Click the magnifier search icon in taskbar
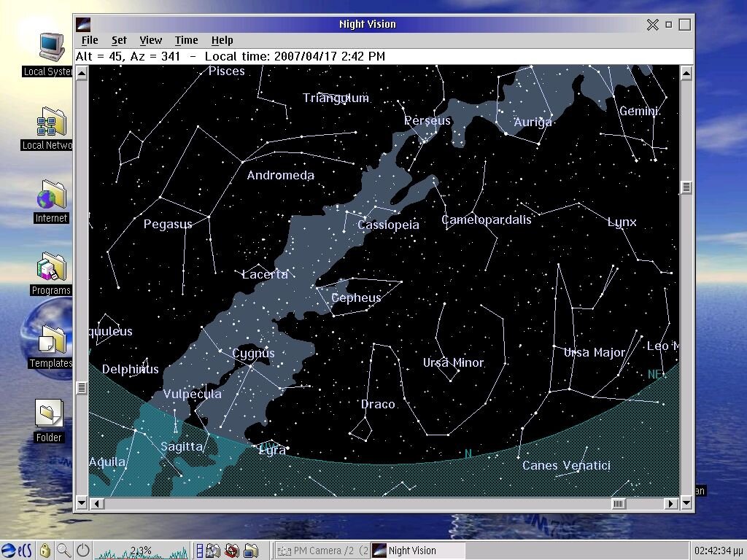747x560 pixels. 64,551
